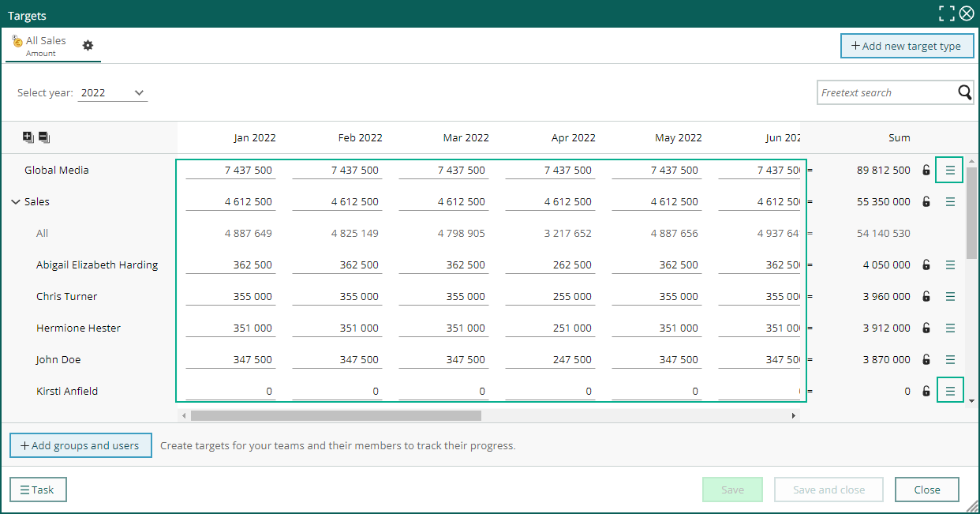Open the Select year dropdown
Screen dimensions: 980x514
pos(114,92)
